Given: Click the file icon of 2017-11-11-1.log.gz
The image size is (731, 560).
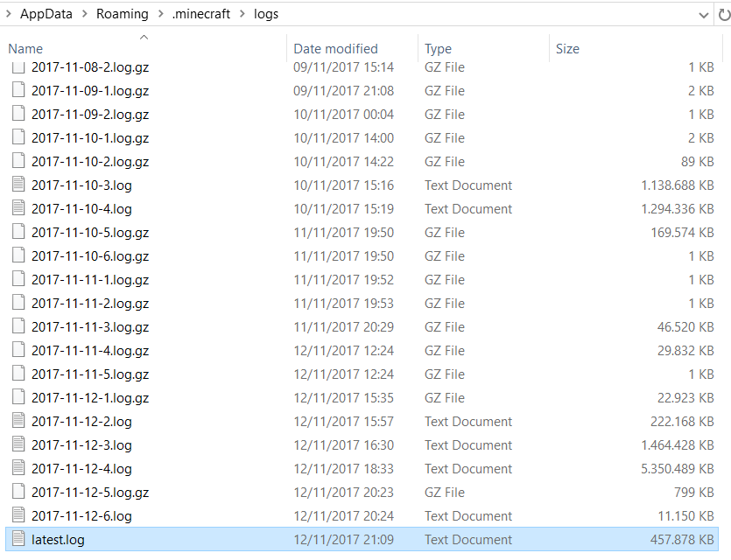Looking at the screenshot, I should coord(18,278).
